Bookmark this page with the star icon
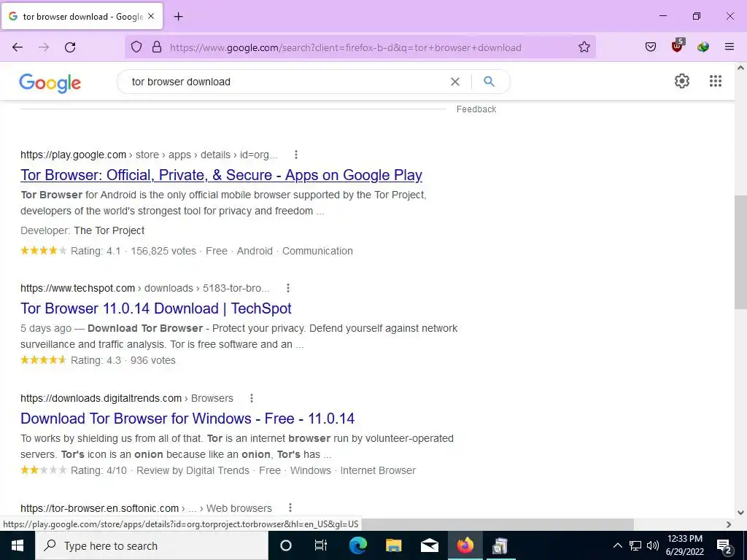747x560 pixels. point(584,47)
